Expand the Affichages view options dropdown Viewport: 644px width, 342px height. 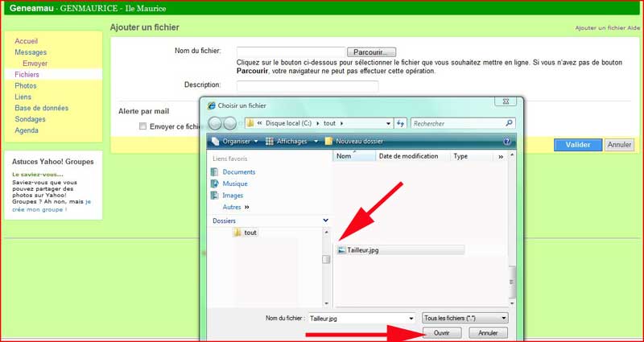tap(290, 141)
